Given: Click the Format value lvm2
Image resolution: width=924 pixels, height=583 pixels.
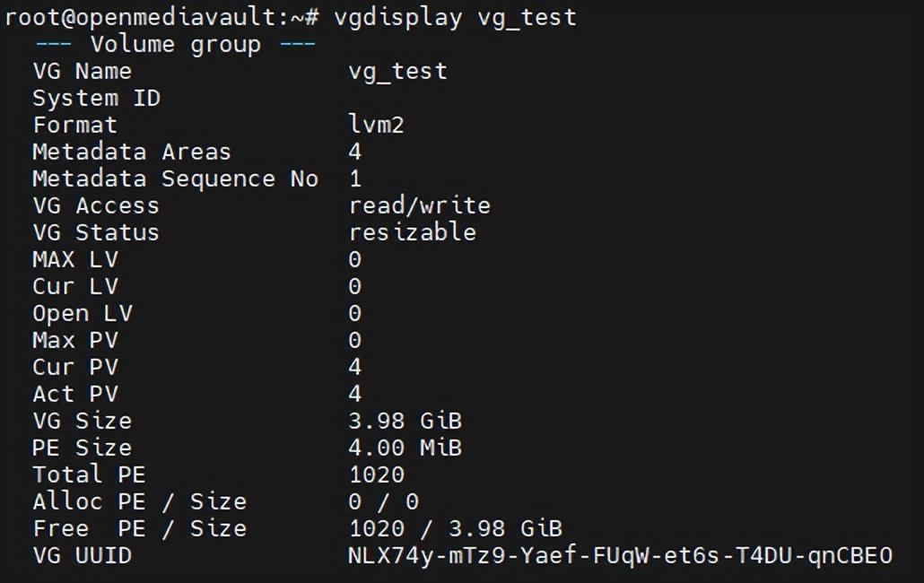Looking at the screenshot, I should pos(377,125).
